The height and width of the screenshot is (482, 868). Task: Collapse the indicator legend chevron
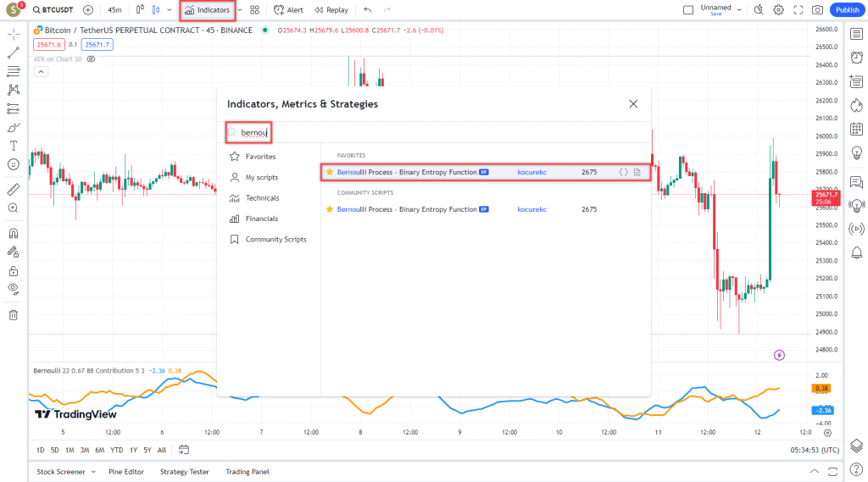pos(41,71)
